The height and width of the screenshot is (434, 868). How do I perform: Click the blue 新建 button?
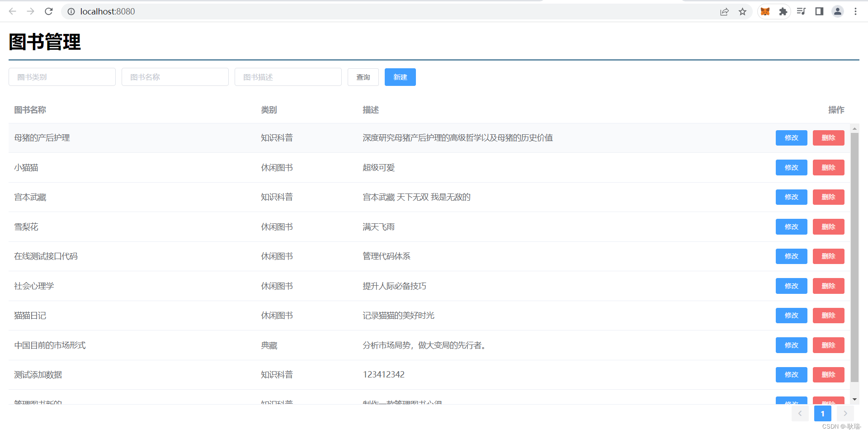click(x=400, y=77)
